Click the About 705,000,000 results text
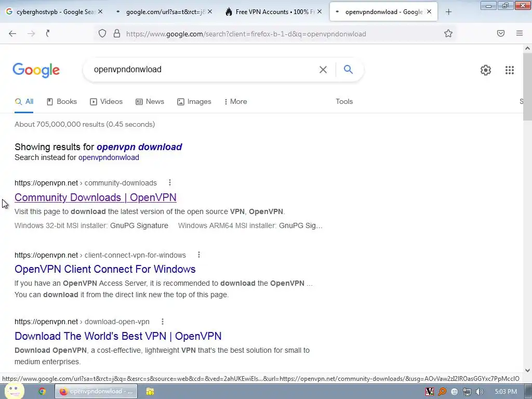 pos(85,124)
